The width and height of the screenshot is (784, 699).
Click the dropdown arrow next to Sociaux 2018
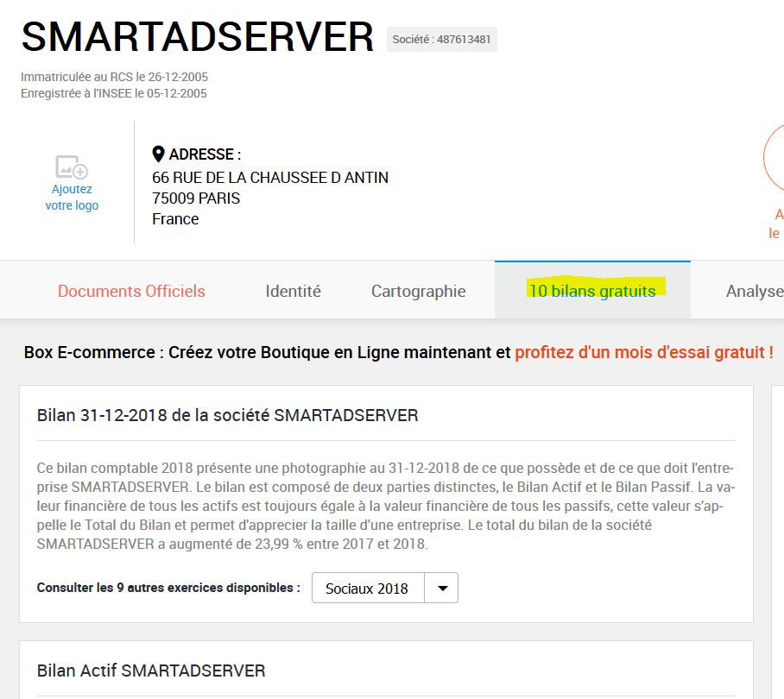click(443, 589)
